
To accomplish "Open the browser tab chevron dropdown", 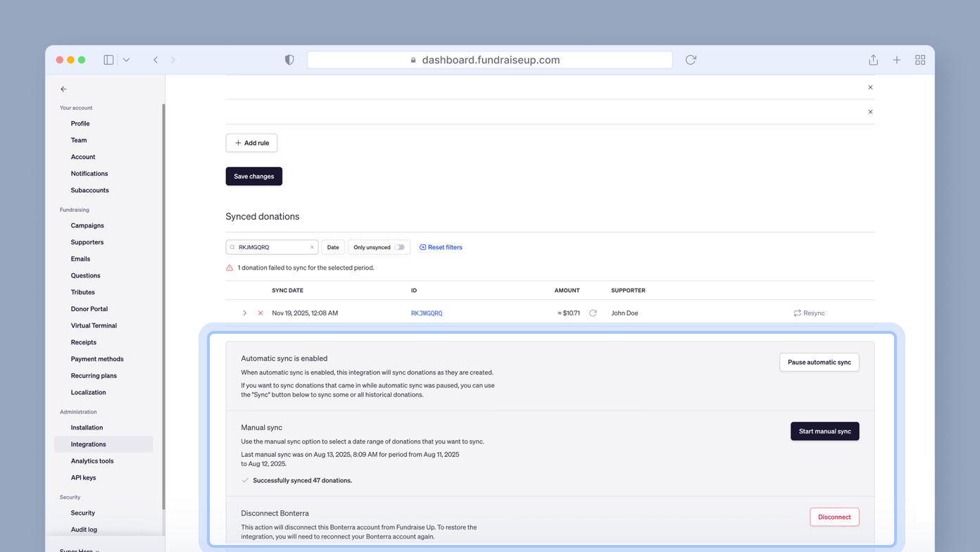I will (x=126, y=60).
